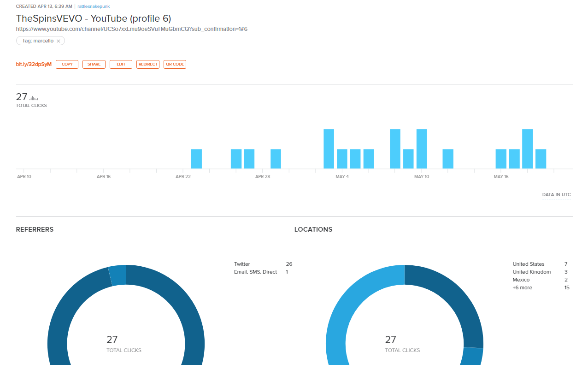Click the small bar chart icon beside 27
Image resolution: width=588 pixels, height=365 pixels.
(x=34, y=98)
